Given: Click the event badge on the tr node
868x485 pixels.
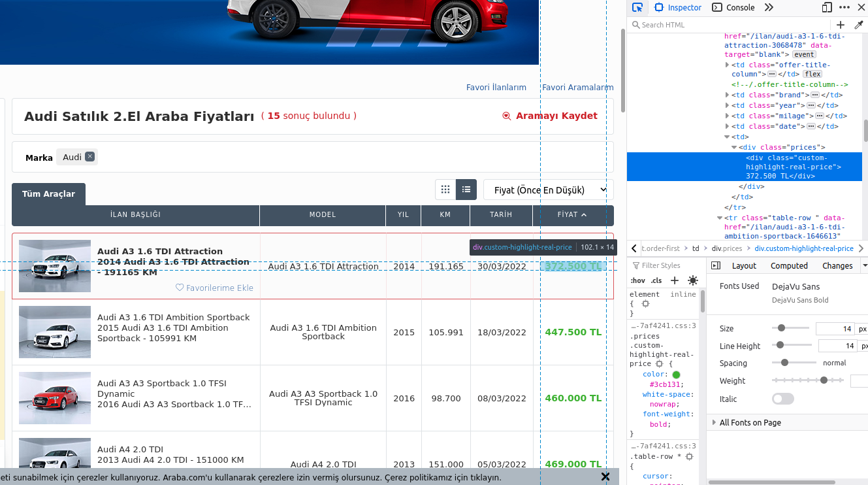Looking at the screenshot, I should click(x=804, y=54).
